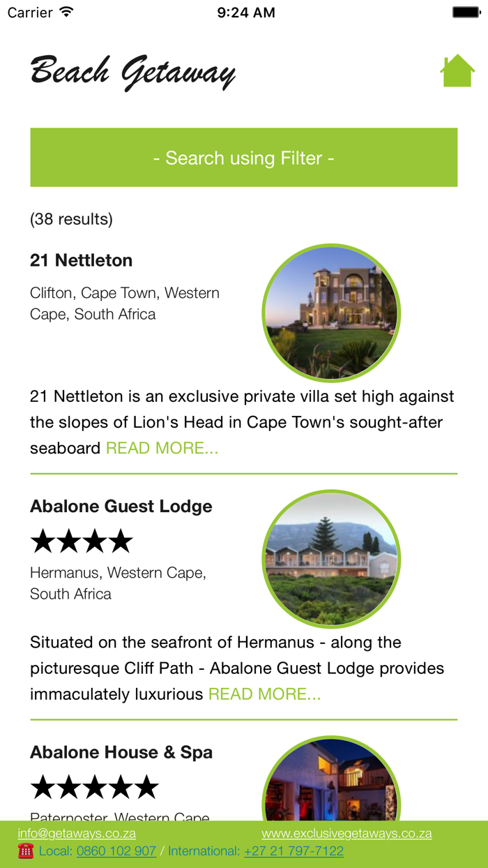This screenshot has width=488, height=868.
Task: Select the Abalone Guest Lodge listing title
Action: (x=121, y=506)
